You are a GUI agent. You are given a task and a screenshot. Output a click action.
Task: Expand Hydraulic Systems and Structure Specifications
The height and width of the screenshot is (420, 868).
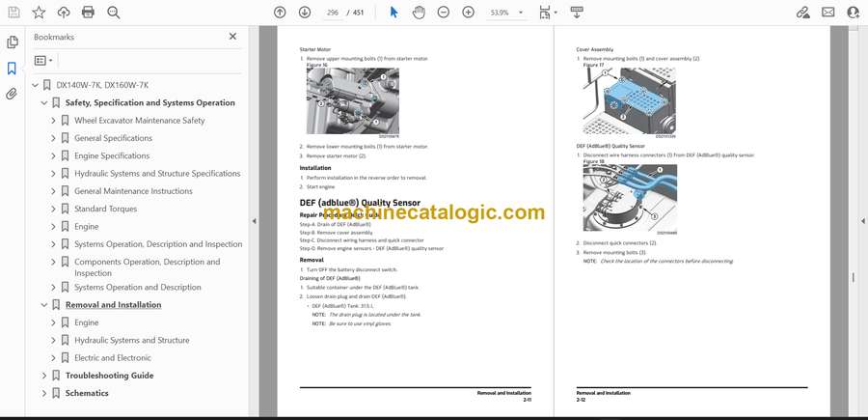(x=53, y=174)
